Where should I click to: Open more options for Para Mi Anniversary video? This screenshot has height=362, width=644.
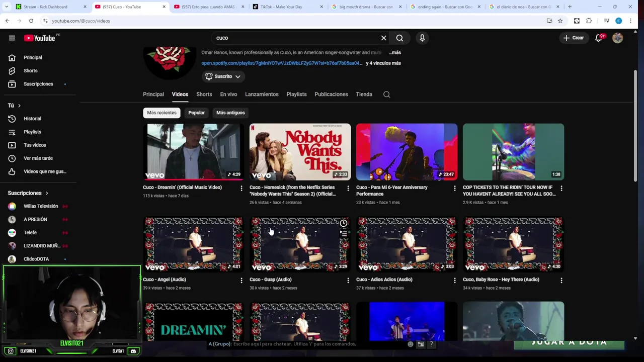point(454,189)
